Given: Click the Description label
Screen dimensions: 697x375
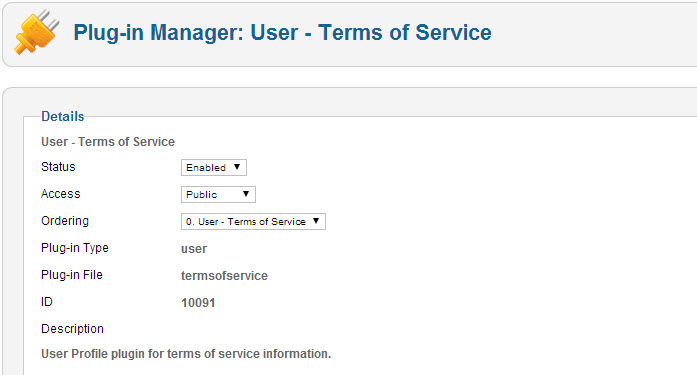Looking at the screenshot, I should point(72,329).
